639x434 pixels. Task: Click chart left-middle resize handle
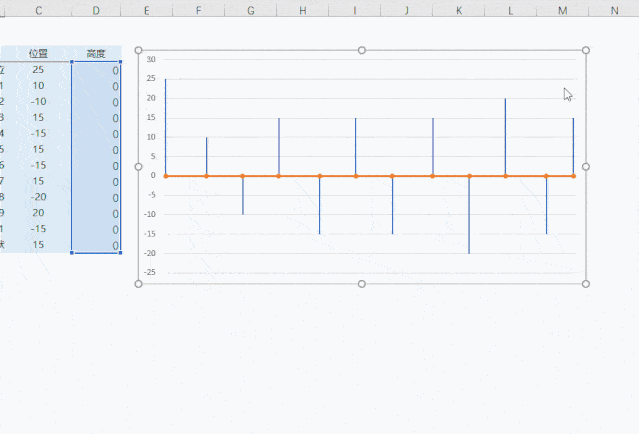[139, 167]
